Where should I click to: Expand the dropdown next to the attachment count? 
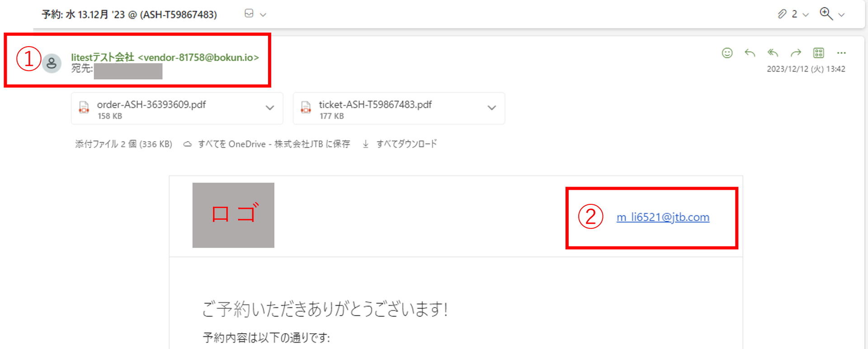(x=806, y=15)
